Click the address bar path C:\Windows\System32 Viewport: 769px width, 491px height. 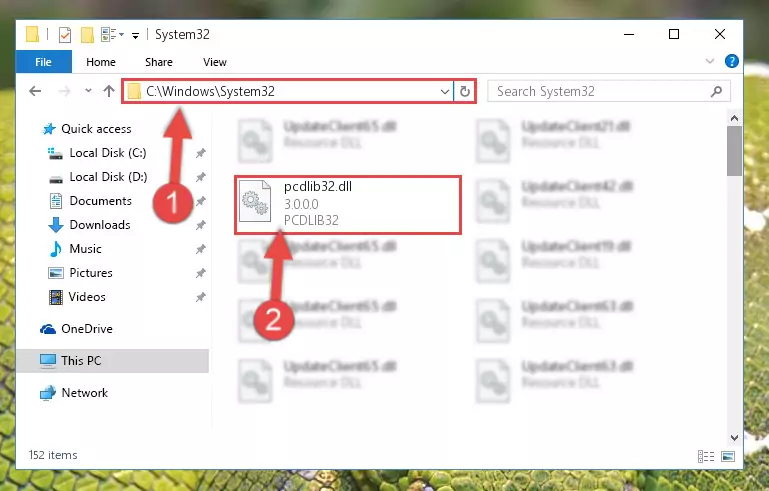pos(210,91)
